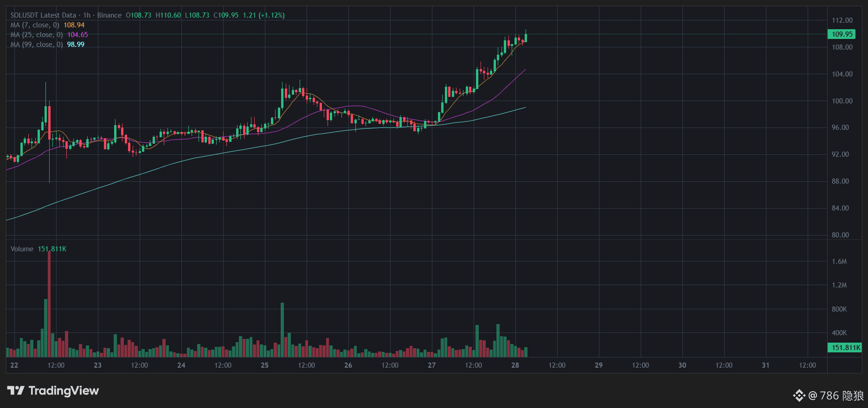Click the 96.00 price axis label

840,127
